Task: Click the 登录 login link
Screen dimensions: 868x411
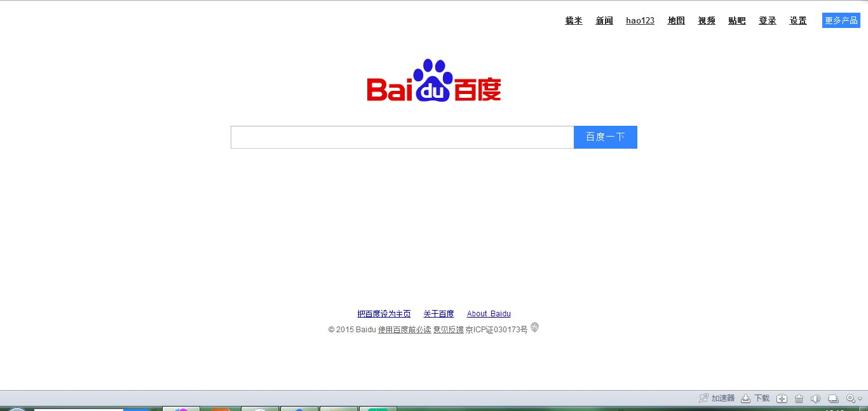Action: [x=767, y=20]
